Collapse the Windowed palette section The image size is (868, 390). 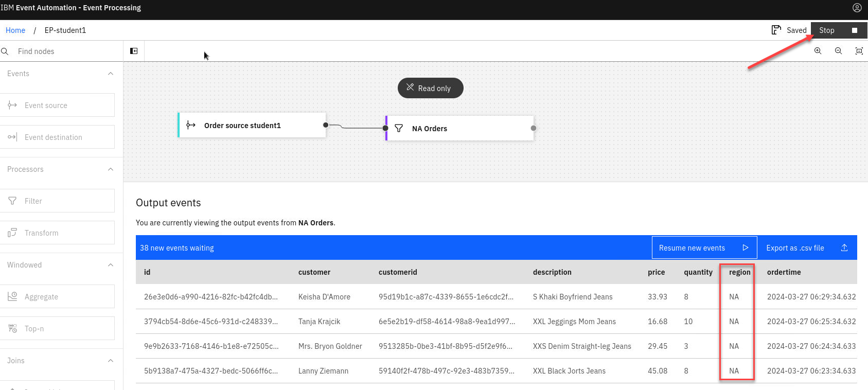tap(110, 265)
